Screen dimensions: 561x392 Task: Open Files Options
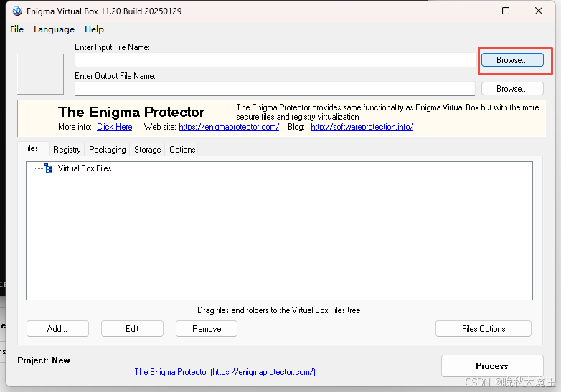pos(484,329)
